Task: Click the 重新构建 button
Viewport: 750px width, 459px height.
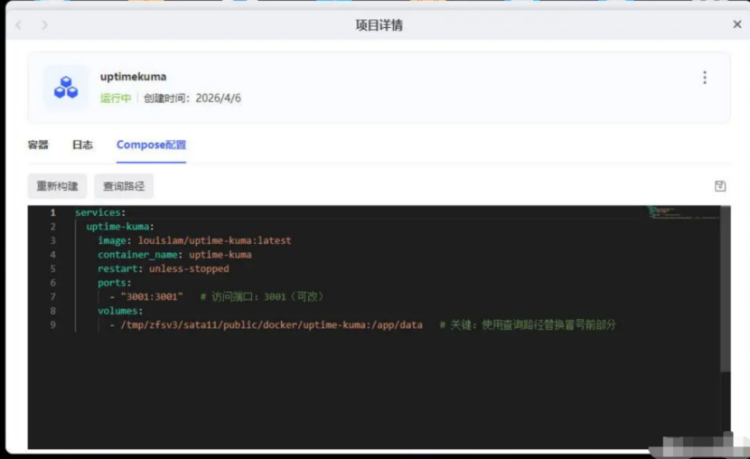Action: 57,186
